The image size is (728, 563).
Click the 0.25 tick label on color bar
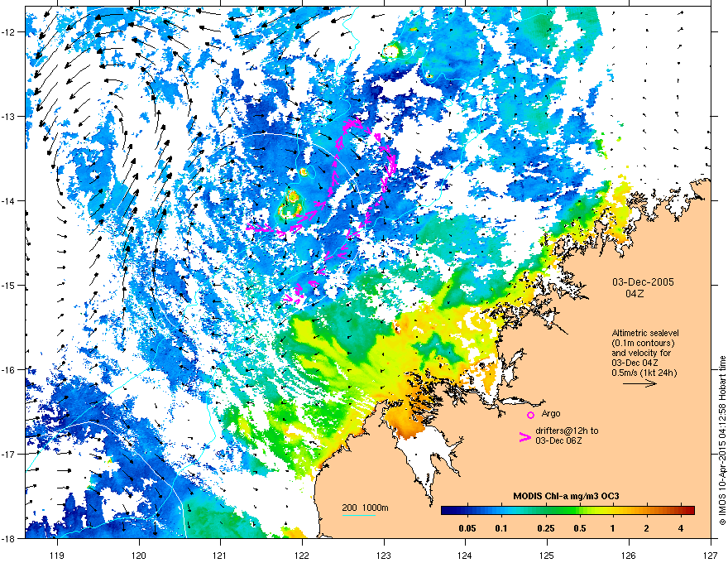click(545, 528)
